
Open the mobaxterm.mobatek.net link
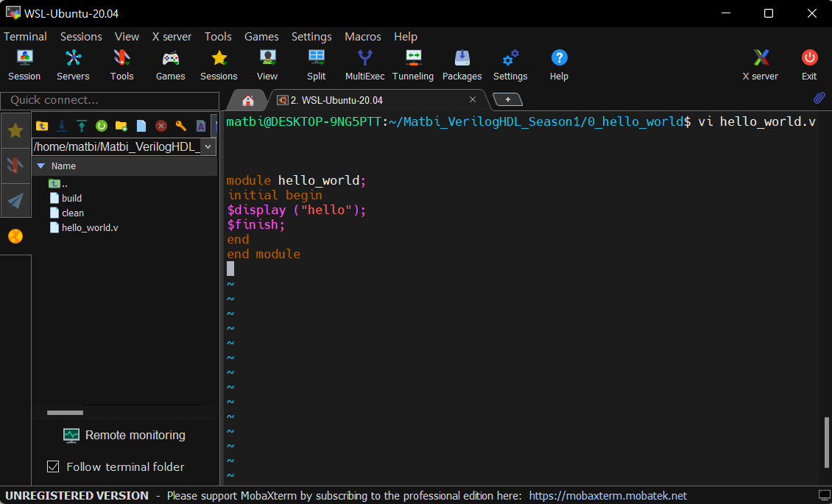point(607,496)
